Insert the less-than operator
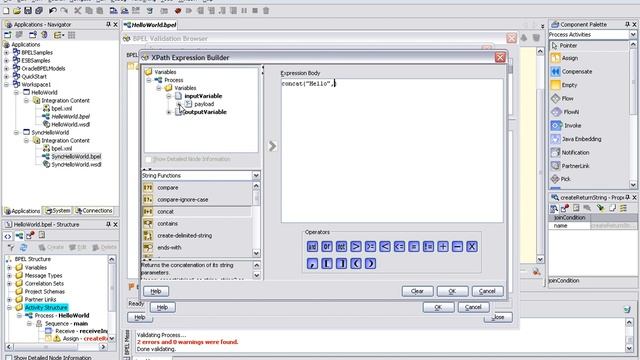The height and width of the screenshot is (360, 640). (384, 247)
